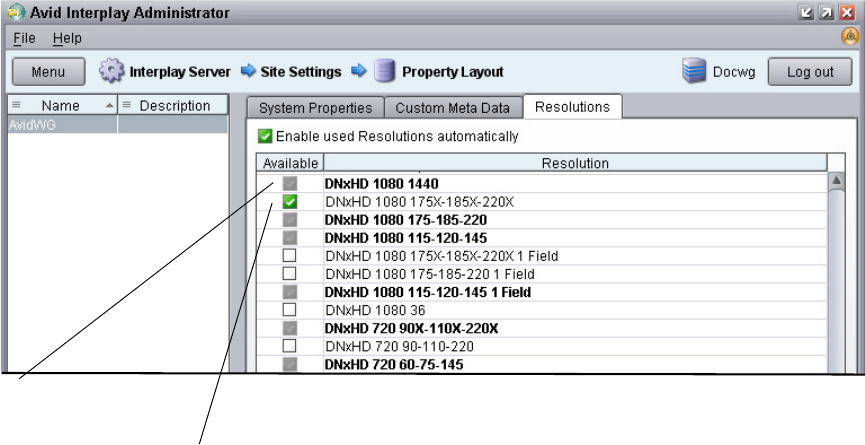Image resolution: width=865 pixels, height=445 pixels.
Task: Select DNxHD 1080 36 resolution text
Action: pos(375,310)
